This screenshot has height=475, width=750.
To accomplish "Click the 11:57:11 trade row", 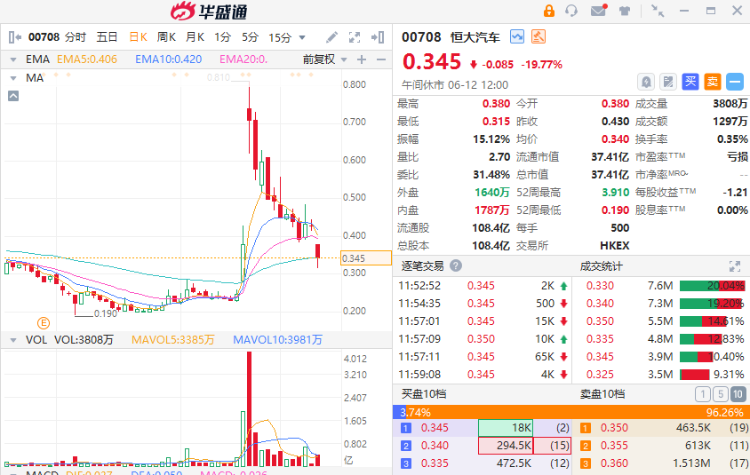I will click(483, 357).
